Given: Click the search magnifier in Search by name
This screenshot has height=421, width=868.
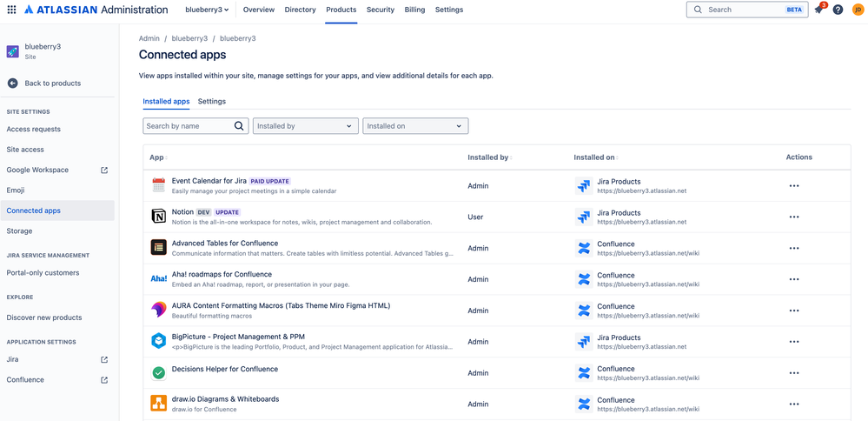Looking at the screenshot, I should pyautogui.click(x=239, y=126).
